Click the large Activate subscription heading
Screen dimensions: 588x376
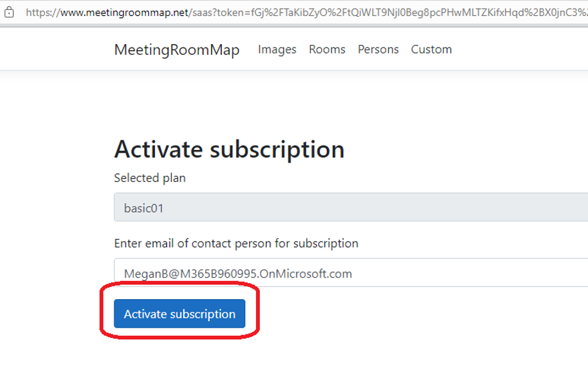coord(229,150)
